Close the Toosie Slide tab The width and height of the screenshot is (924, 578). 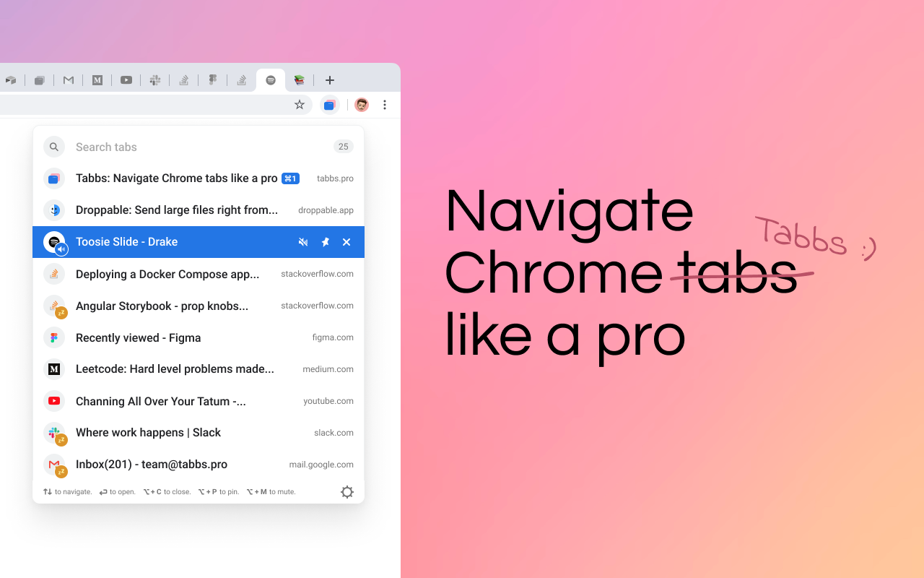[x=346, y=242]
